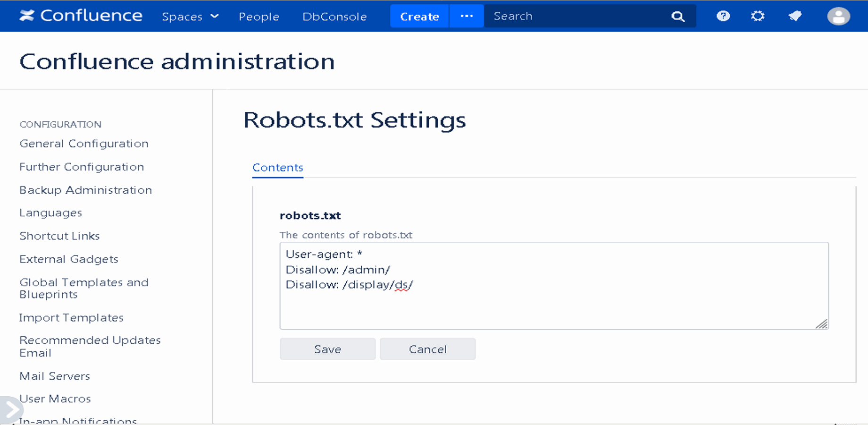The height and width of the screenshot is (425, 868).
Task: Open the help question mark icon
Action: click(x=723, y=16)
